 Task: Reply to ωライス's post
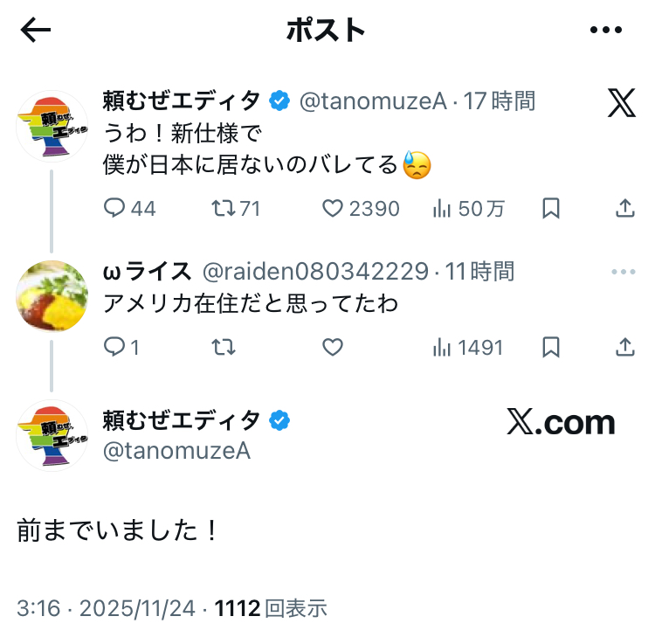[x=116, y=347]
